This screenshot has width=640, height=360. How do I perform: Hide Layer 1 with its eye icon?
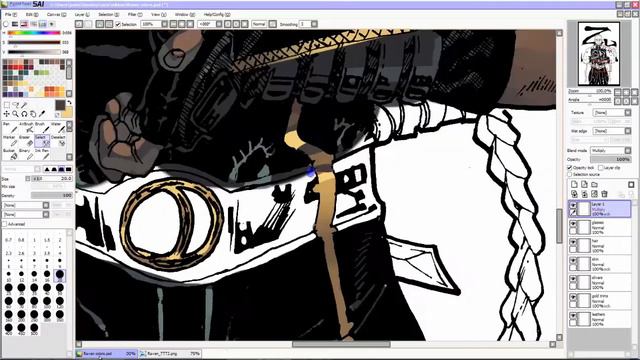(573, 205)
